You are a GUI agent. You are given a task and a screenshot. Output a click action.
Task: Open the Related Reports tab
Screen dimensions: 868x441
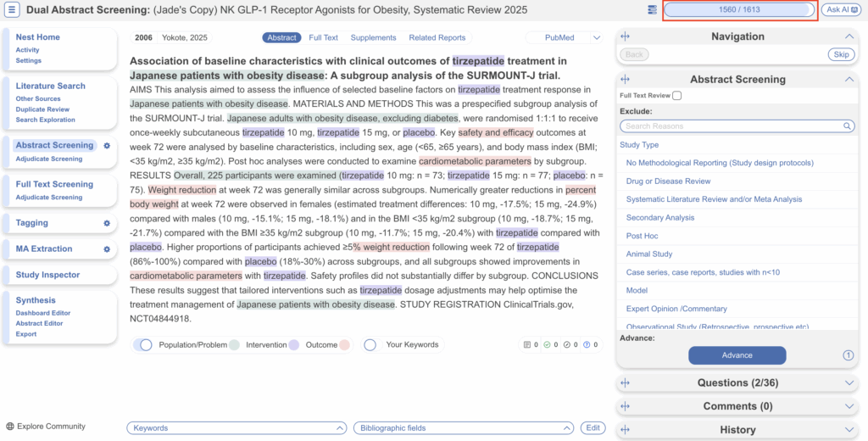pos(437,38)
